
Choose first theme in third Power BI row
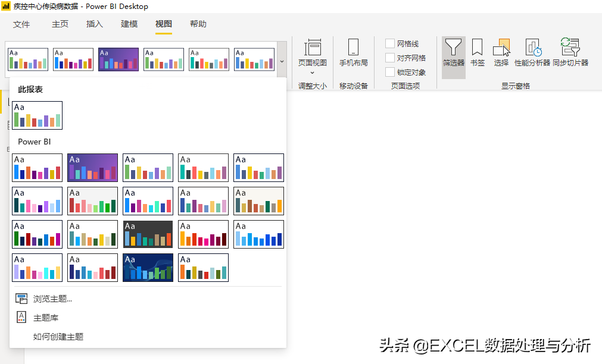click(x=38, y=234)
